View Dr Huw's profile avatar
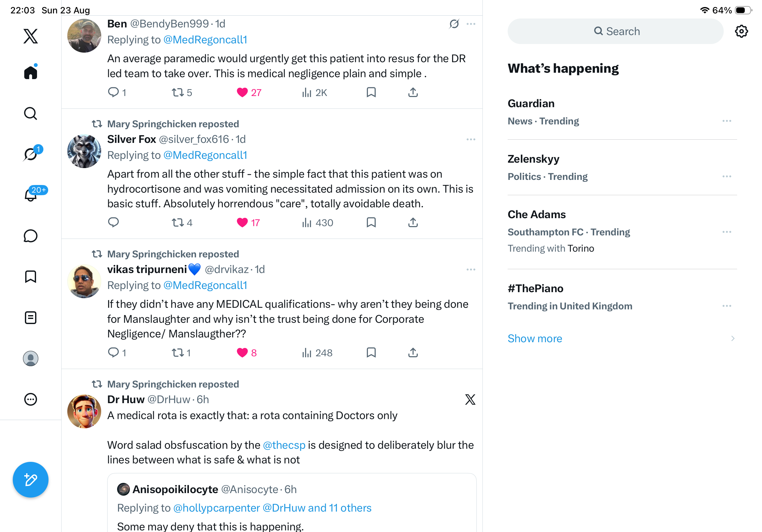The width and height of the screenshot is (762, 532). (84, 411)
